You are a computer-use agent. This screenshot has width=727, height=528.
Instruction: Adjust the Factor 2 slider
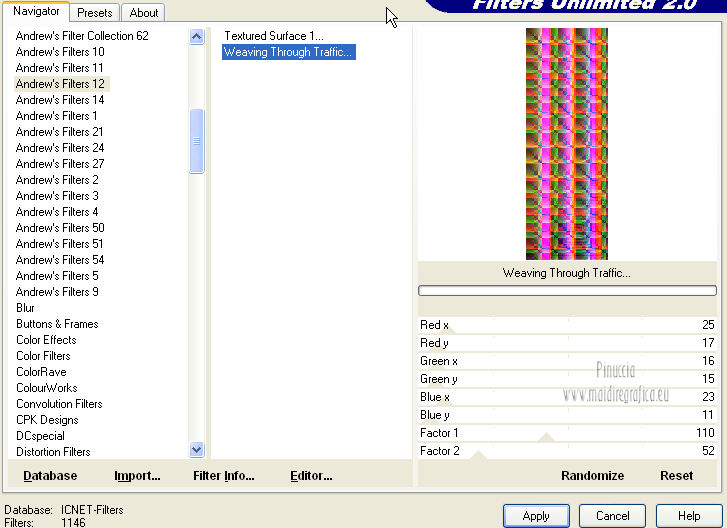[x=568, y=451]
